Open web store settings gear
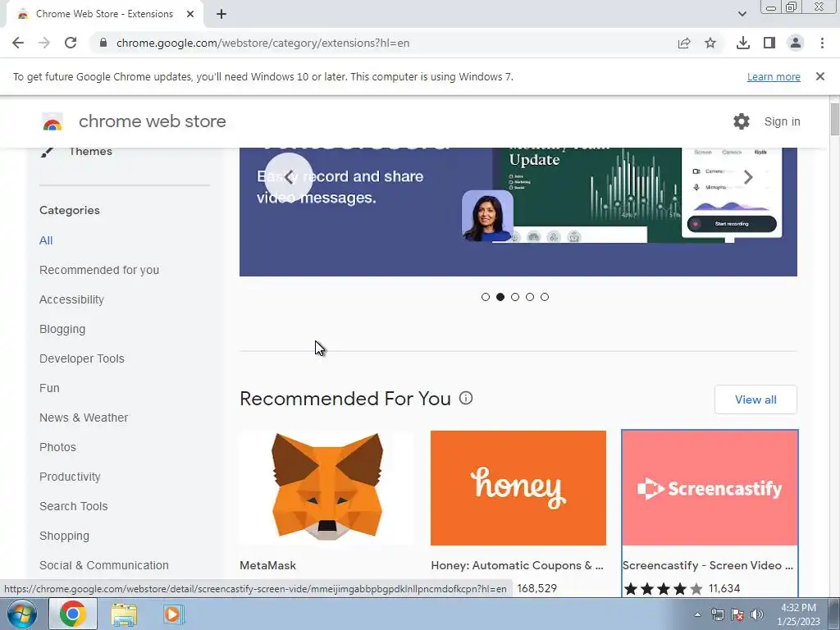Image resolution: width=840 pixels, height=630 pixels. (x=742, y=121)
